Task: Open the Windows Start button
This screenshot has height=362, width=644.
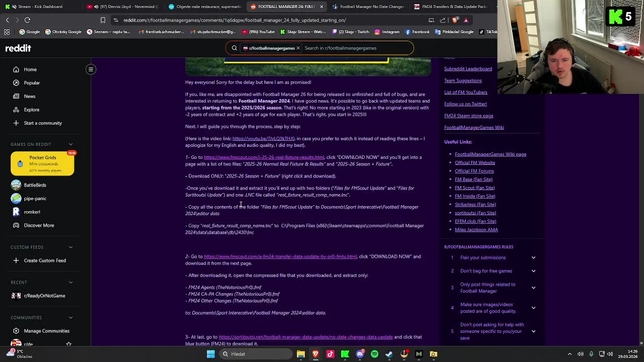Action: [211, 354]
